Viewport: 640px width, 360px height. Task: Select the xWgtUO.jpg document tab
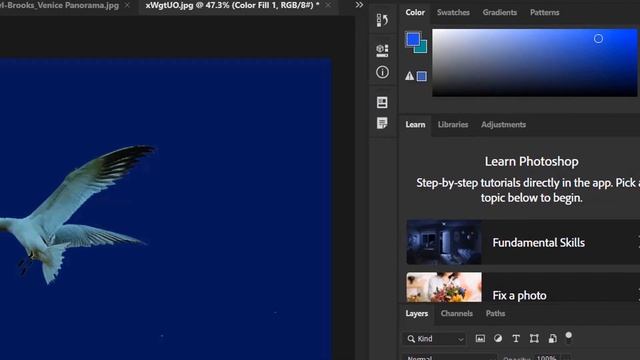[232, 5]
